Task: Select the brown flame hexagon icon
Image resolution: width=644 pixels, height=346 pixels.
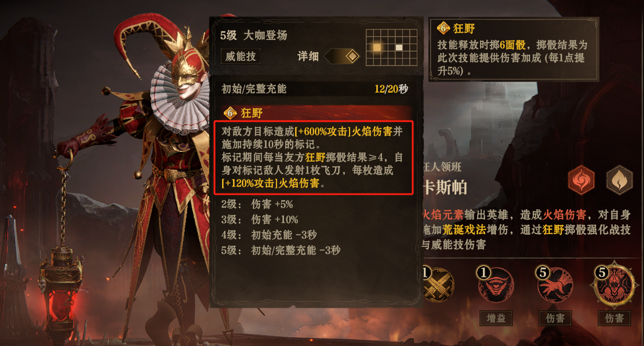Action: [619, 180]
